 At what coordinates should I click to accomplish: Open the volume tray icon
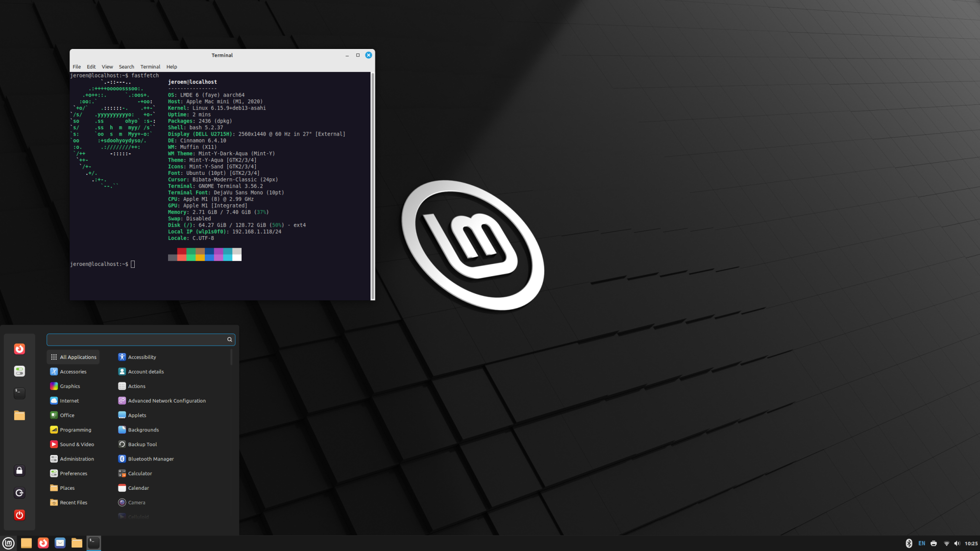click(957, 543)
